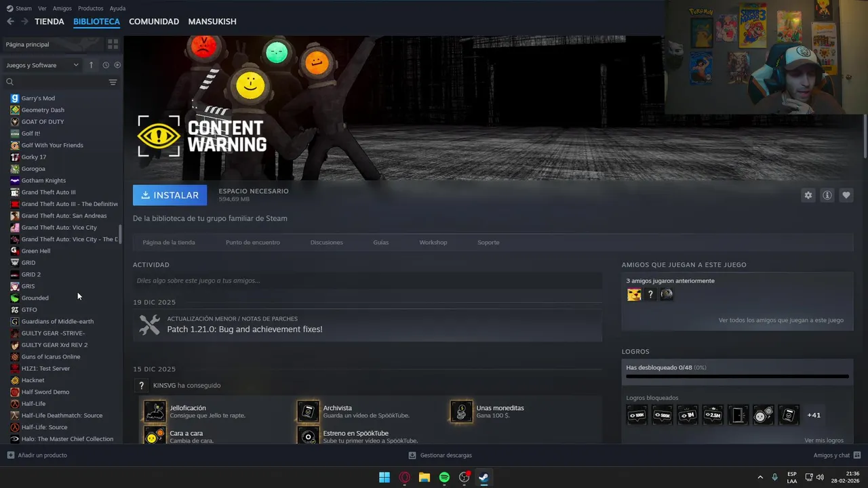Open the Soporte link
This screenshot has width=868, height=488.
488,243
